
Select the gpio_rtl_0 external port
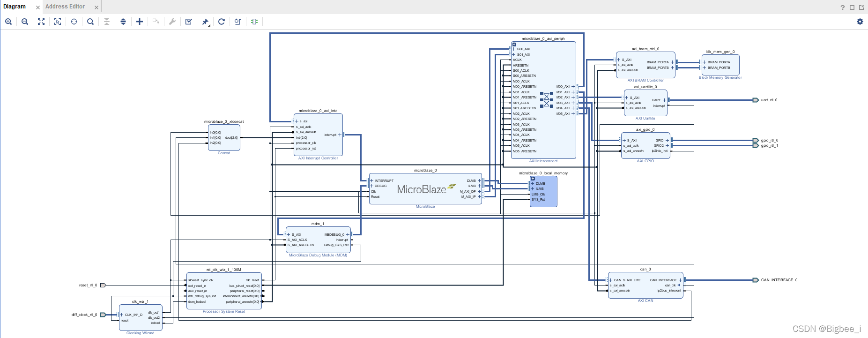756,140
